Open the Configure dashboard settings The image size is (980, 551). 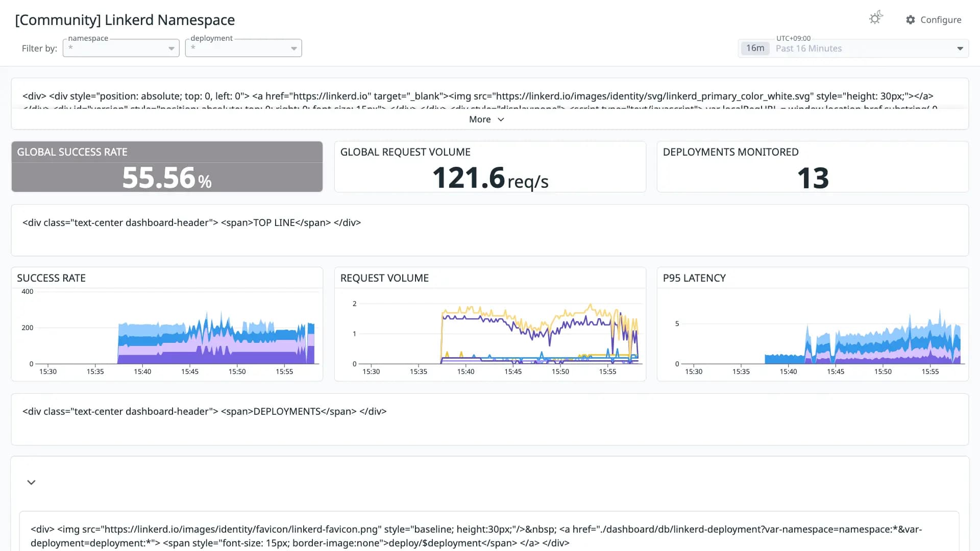point(934,20)
